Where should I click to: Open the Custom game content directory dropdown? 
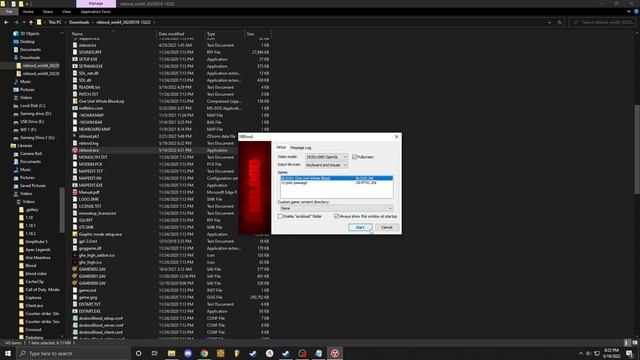pos(336,208)
